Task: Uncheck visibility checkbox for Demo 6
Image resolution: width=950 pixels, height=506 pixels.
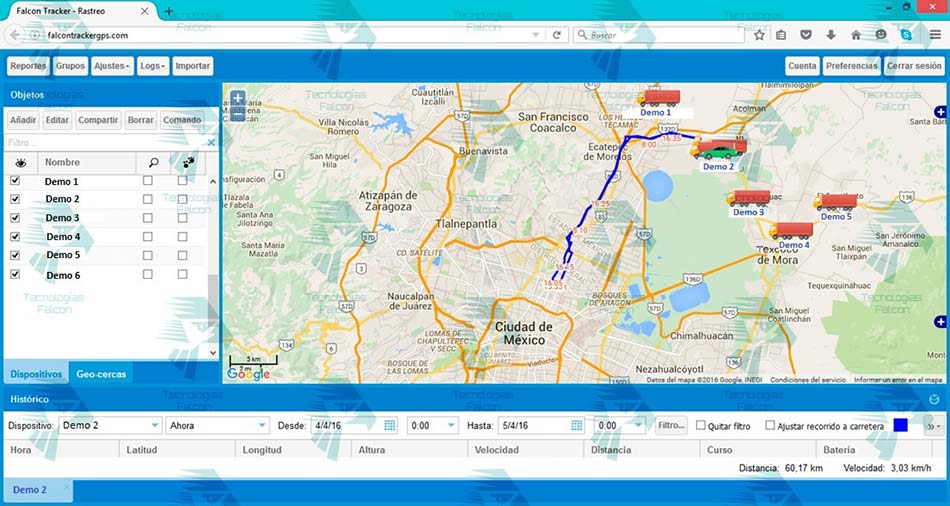Action: 15,274
